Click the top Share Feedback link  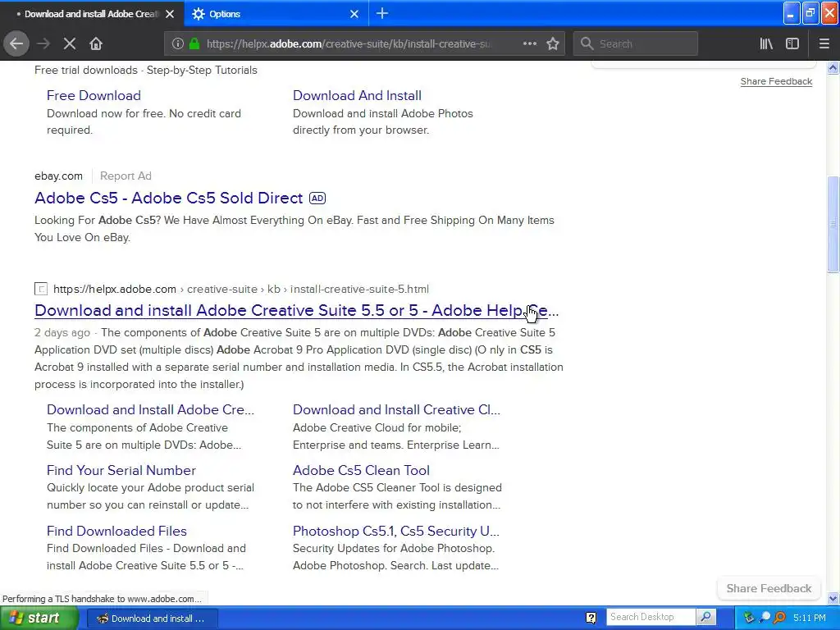(x=776, y=81)
